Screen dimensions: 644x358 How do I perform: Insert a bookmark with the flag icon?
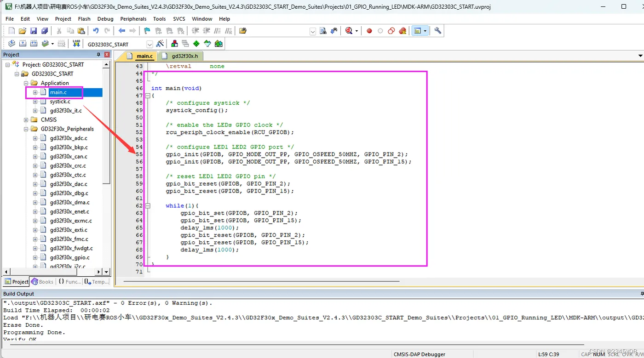(147, 31)
